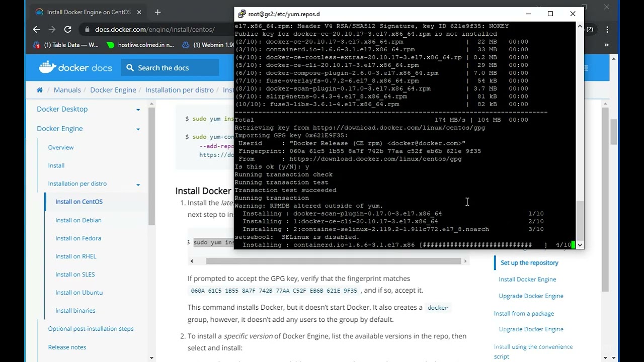Open Install on RHEL page
The image size is (644, 362).
tap(75, 256)
